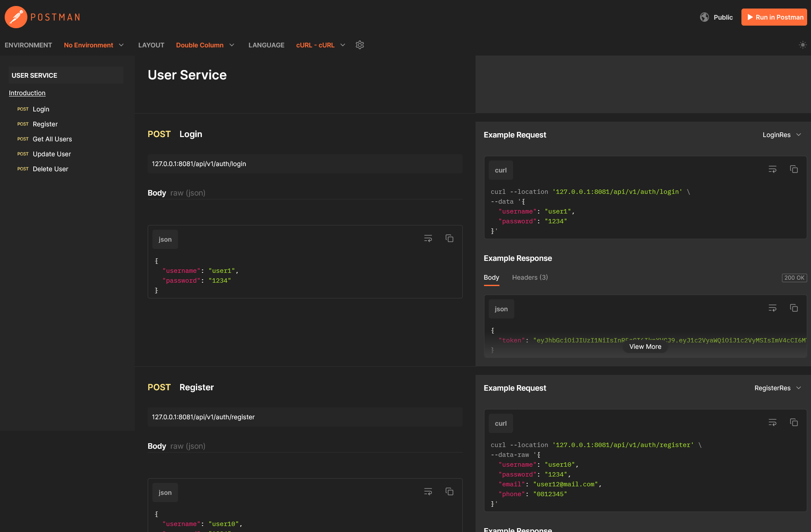Go to Delete User in sidebar
811x532 pixels.
[x=50, y=169]
